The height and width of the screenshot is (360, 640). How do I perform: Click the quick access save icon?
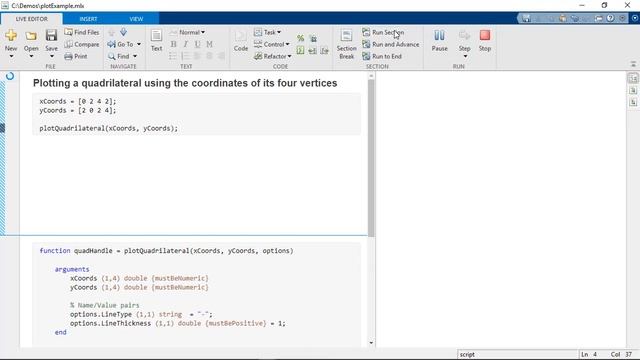(526, 18)
